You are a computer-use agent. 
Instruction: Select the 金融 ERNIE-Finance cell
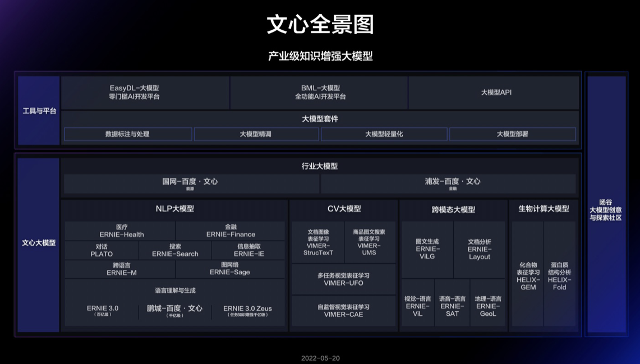point(231,231)
